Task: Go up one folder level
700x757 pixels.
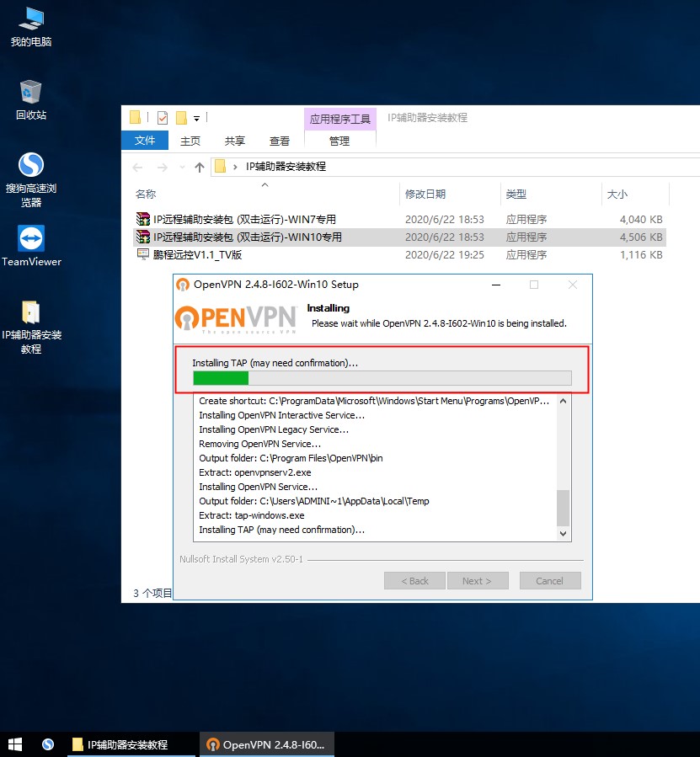Action: pos(200,168)
